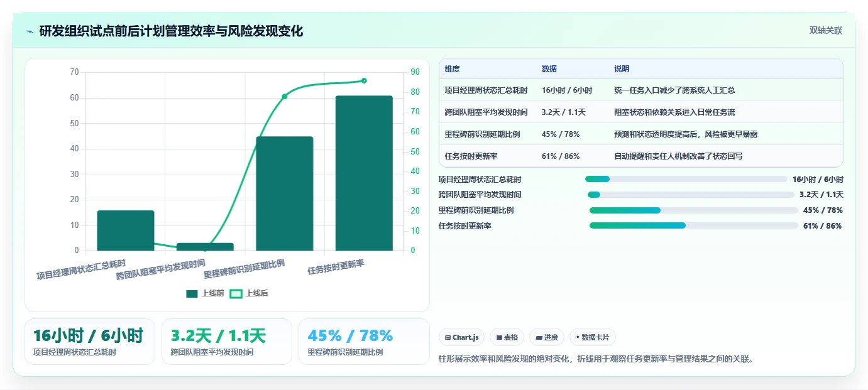
Task: Select the Chart.js tag chip
Action: point(461,337)
